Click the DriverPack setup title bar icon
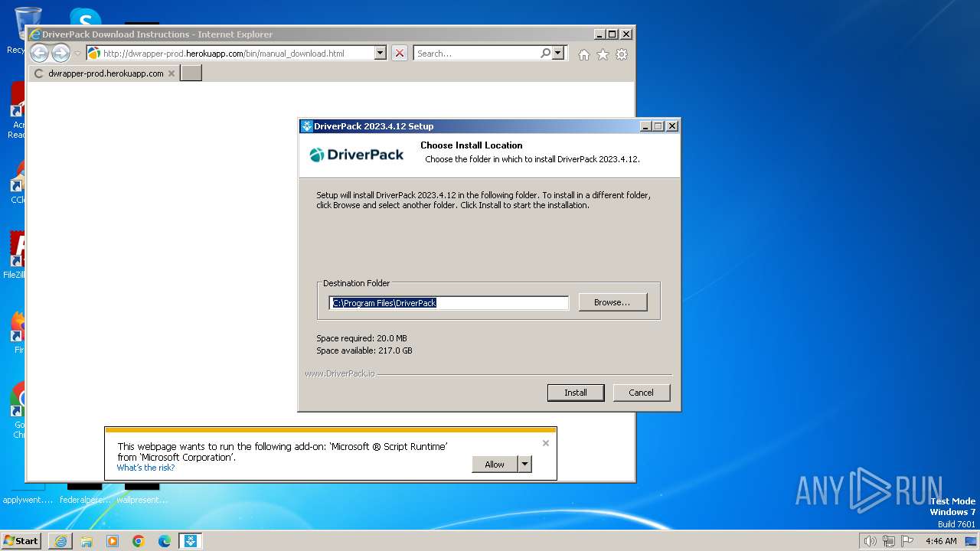 [306, 126]
